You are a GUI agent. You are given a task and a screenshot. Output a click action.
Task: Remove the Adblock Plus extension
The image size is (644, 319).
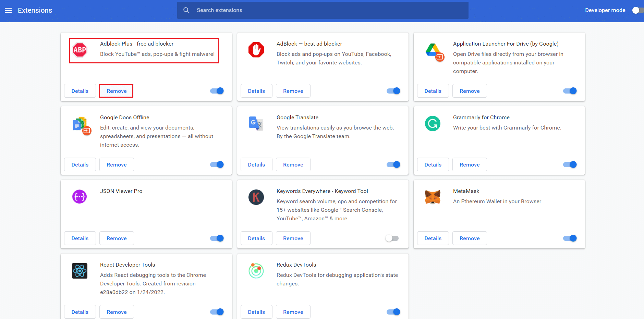[117, 91]
